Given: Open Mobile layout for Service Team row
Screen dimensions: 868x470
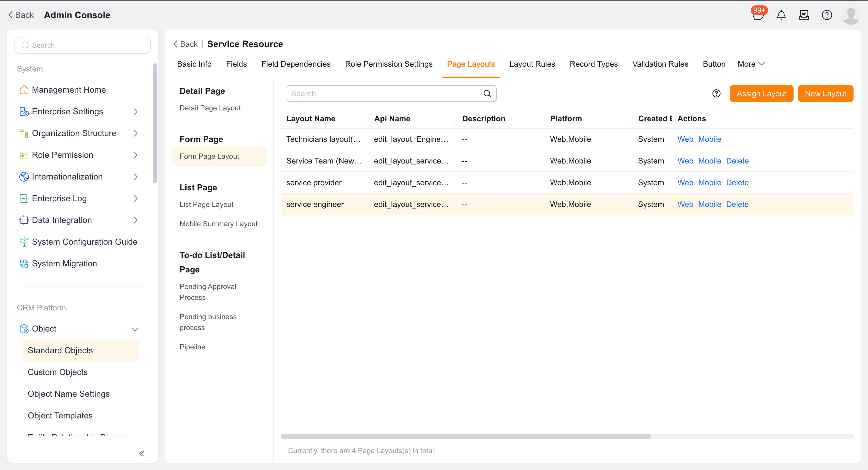Looking at the screenshot, I should (709, 161).
